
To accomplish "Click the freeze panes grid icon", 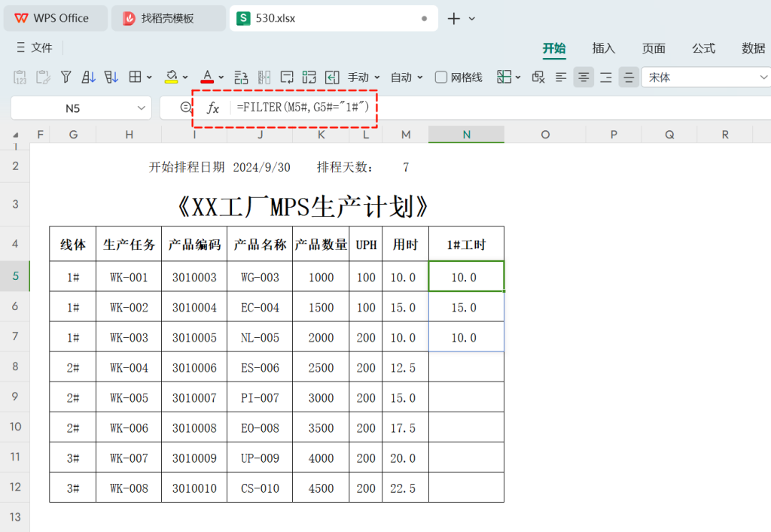I will click(x=504, y=77).
